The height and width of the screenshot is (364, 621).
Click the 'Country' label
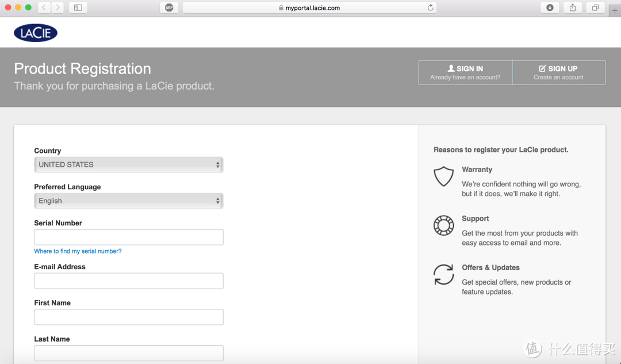point(48,151)
